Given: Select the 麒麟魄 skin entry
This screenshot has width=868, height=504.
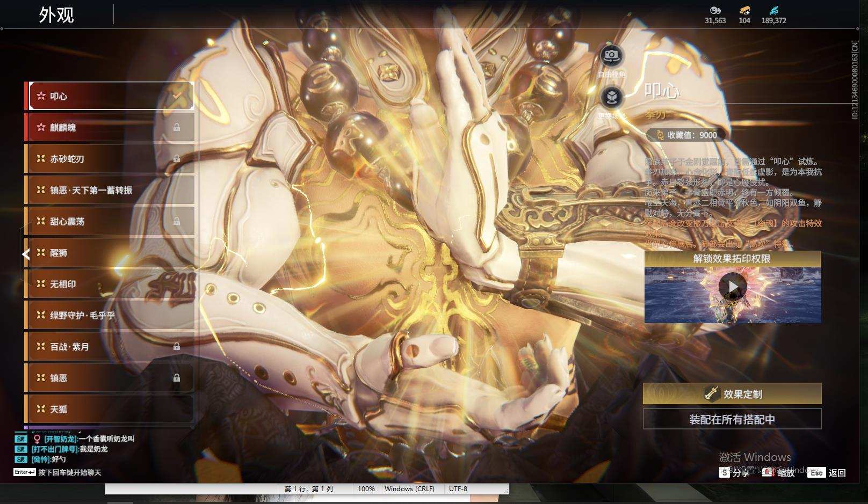Looking at the screenshot, I should coord(111,127).
